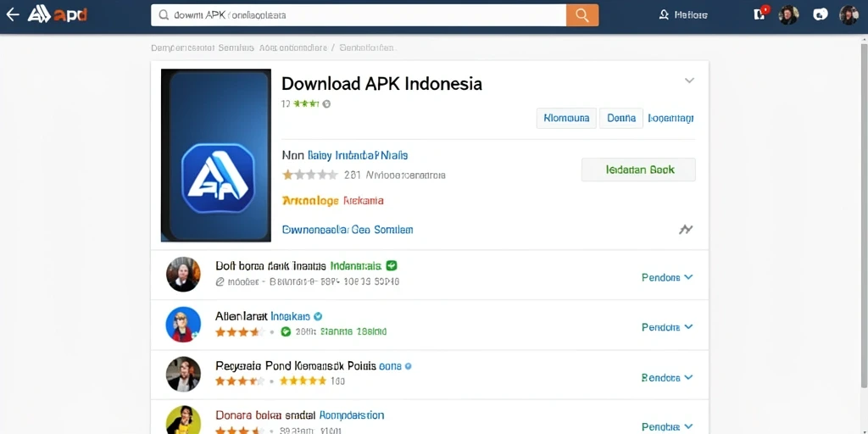
Task: Open the blue link at the card bottom
Action: pyautogui.click(x=348, y=229)
